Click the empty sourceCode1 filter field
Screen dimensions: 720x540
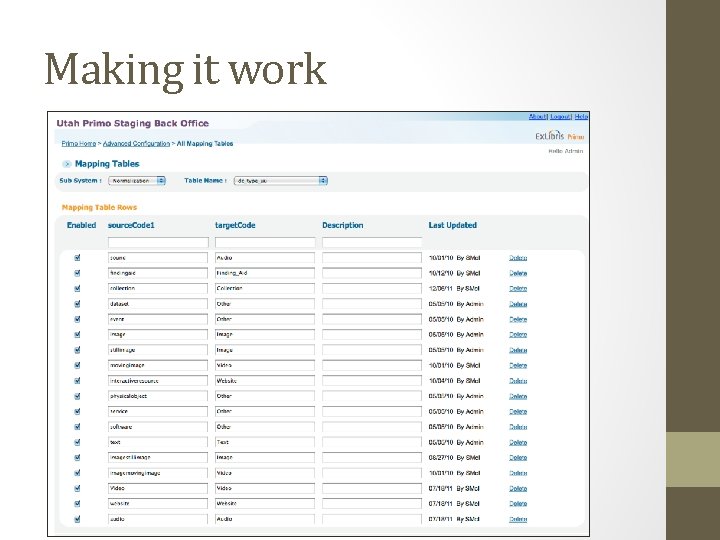click(158, 242)
